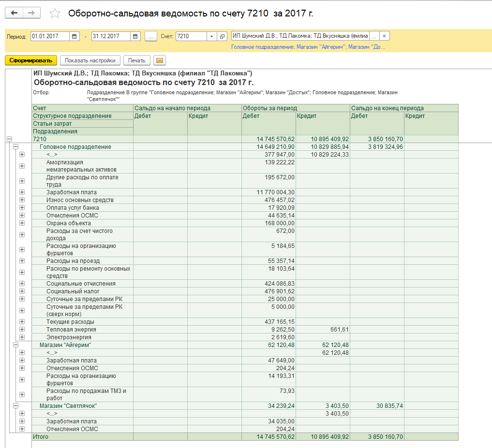Open account 7210 in separate form icon
Viewport: 492px width, 448px height.
click(x=222, y=36)
